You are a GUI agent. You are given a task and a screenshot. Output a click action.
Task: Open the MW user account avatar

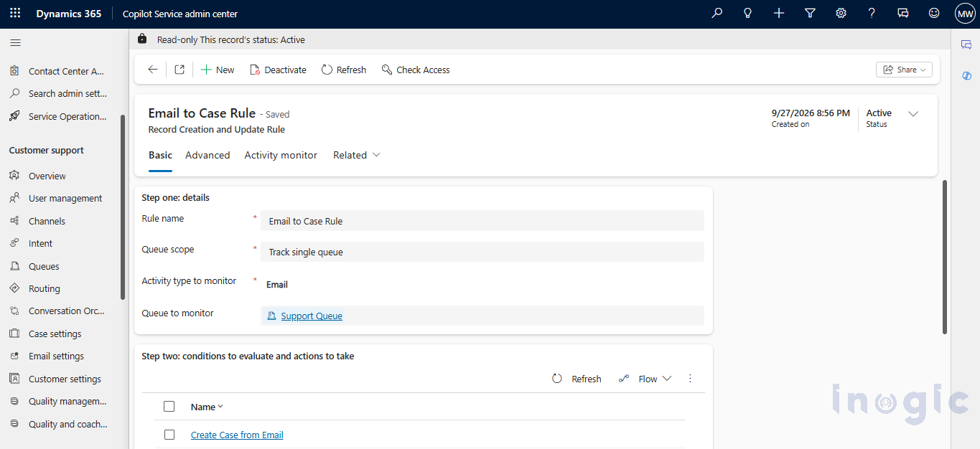coord(965,14)
